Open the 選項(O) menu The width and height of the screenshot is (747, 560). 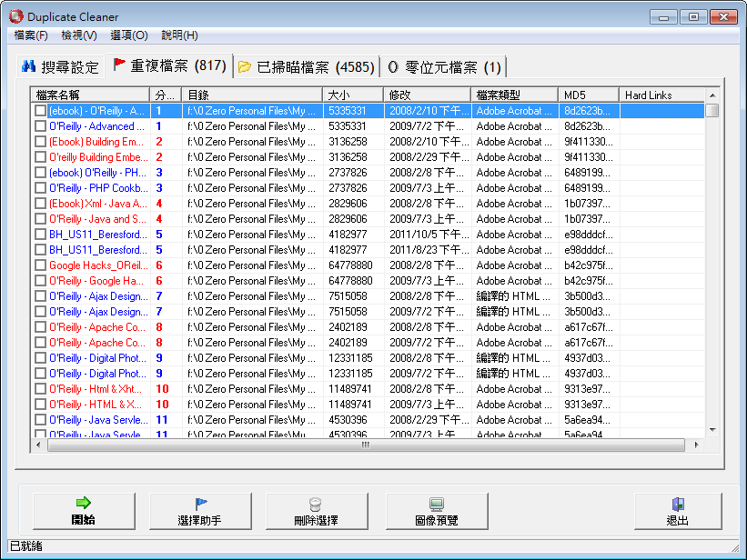tap(129, 35)
